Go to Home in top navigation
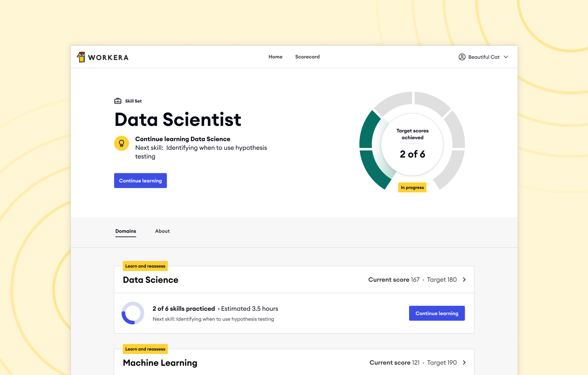Screen dimensions: 588x375 pos(275,57)
